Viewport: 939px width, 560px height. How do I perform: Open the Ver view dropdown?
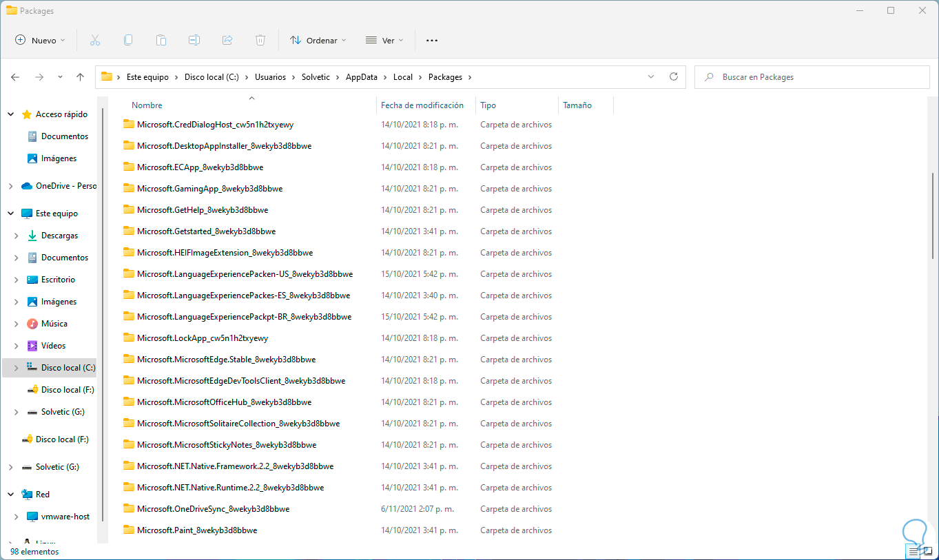[384, 41]
